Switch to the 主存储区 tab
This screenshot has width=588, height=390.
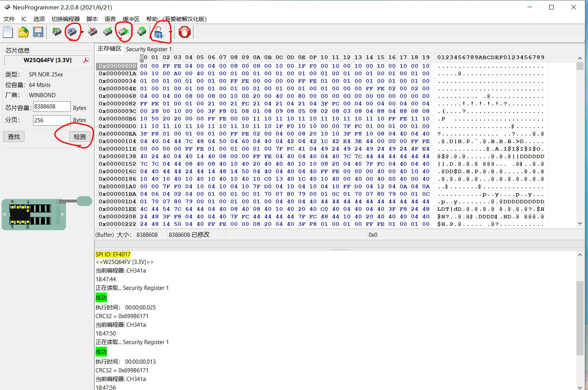pyautogui.click(x=109, y=49)
